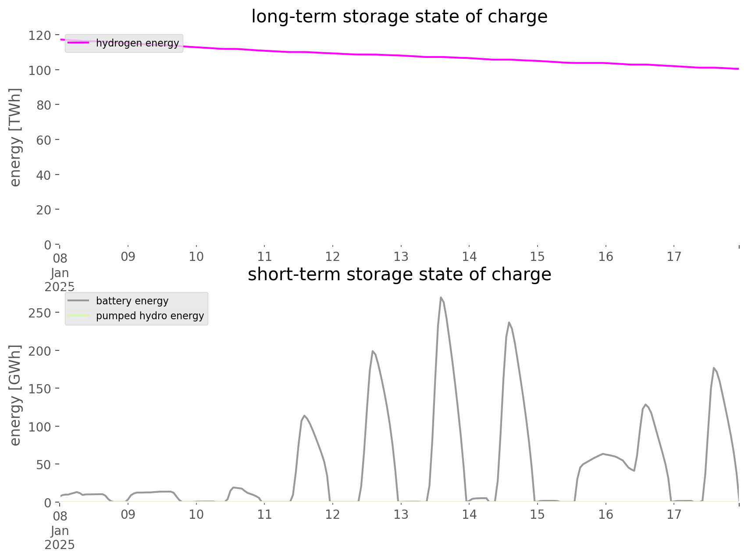Viewport: 748px width, 560px height.
Task: Click the 'pumped hydro energy' legend label
Action: click(x=150, y=316)
